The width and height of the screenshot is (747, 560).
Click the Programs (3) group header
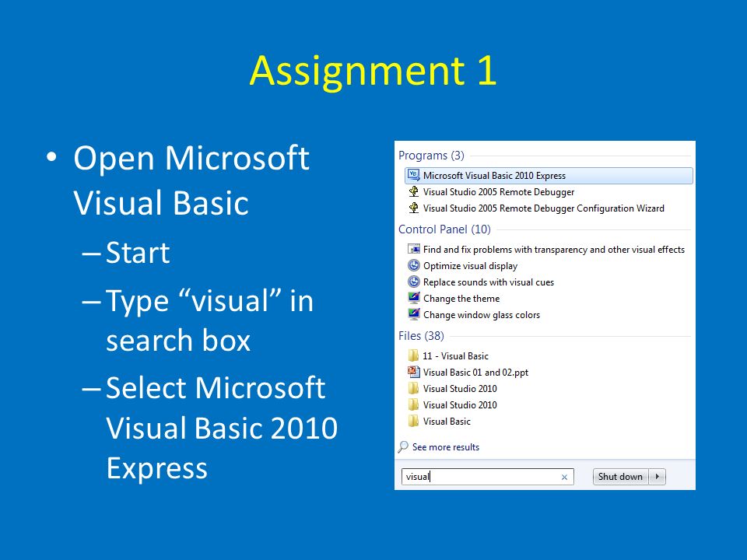coord(431,156)
